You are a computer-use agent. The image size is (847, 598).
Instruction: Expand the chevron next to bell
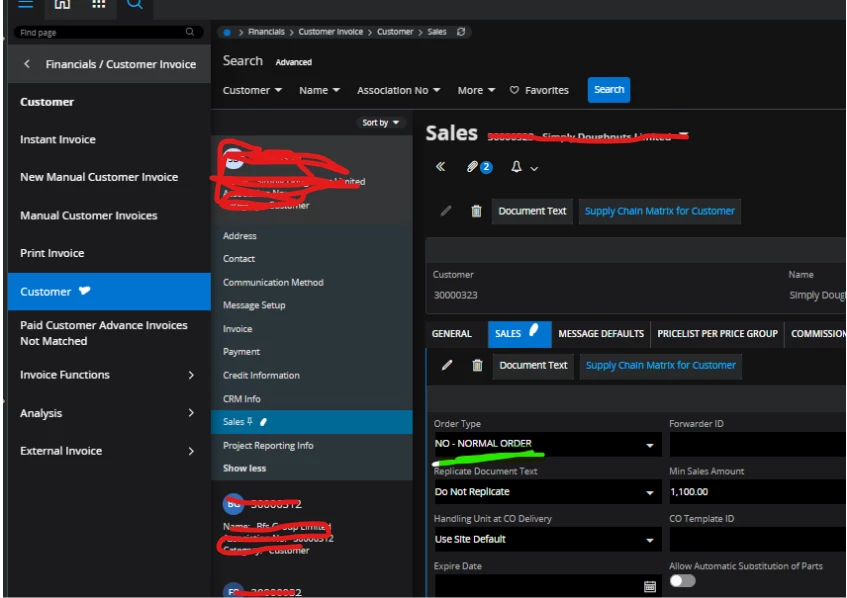point(534,169)
